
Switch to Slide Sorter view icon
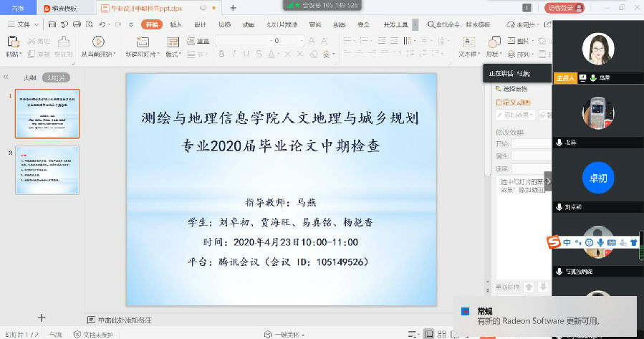(441, 334)
